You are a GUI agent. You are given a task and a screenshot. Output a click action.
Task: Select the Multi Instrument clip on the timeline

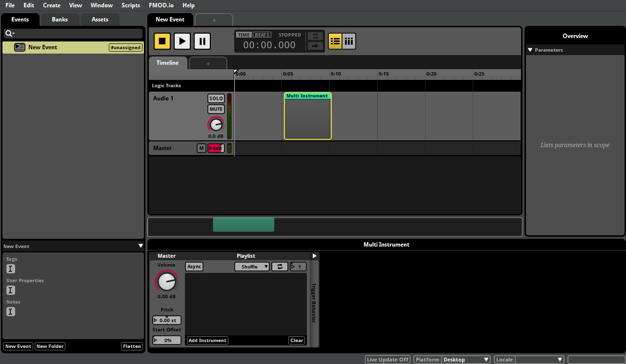click(307, 116)
